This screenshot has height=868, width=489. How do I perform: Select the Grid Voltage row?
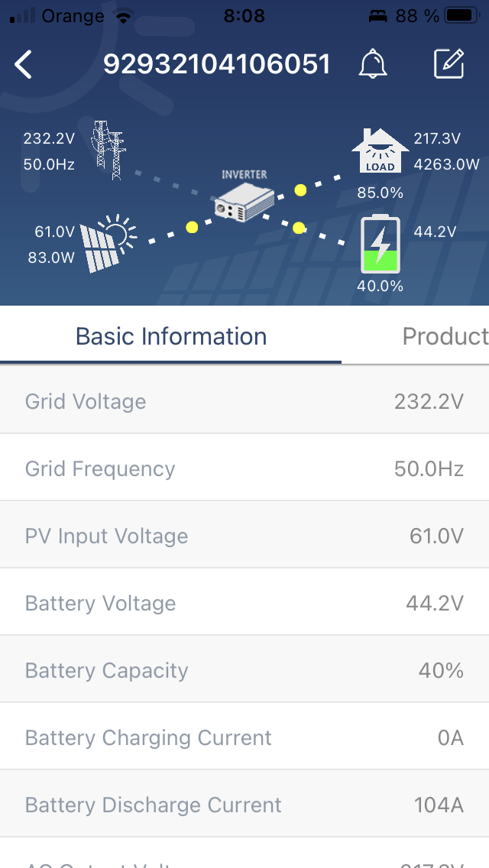tap(244, 401)
